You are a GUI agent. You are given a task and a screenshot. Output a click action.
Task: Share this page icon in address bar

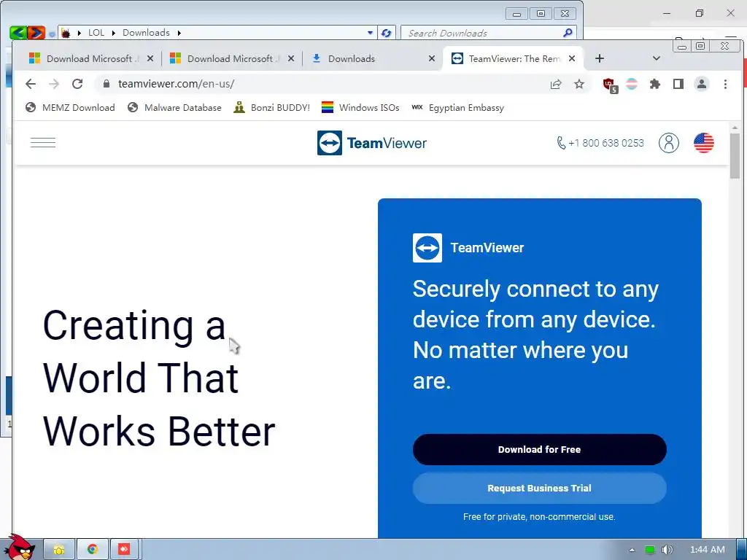click(555, 85)
